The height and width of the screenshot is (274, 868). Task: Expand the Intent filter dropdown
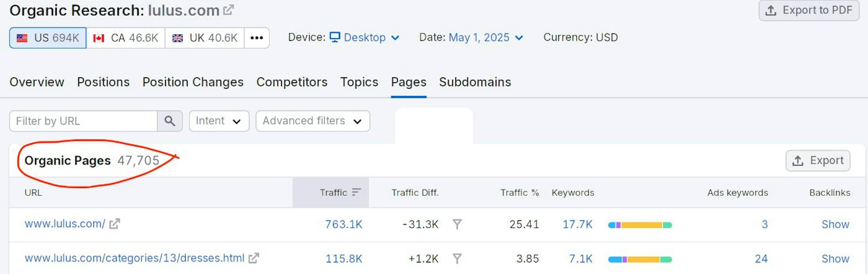coord(219,121)
